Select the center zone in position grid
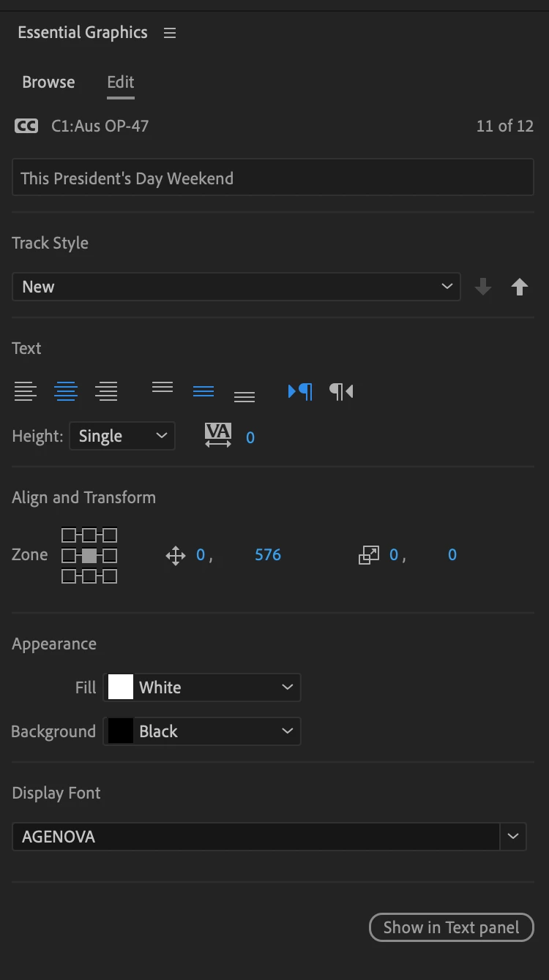This screenshot has width=549, height=980. (x=89, y=556)
